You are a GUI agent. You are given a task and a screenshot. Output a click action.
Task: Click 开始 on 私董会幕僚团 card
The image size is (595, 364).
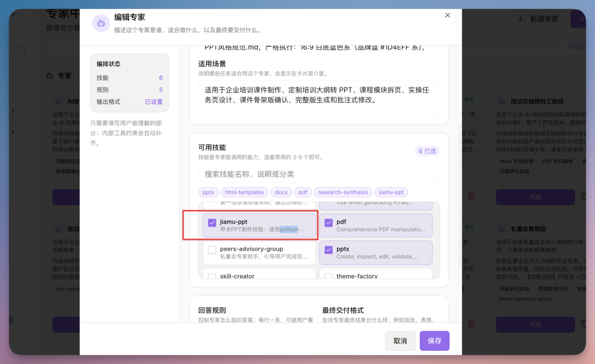[535, 324]
